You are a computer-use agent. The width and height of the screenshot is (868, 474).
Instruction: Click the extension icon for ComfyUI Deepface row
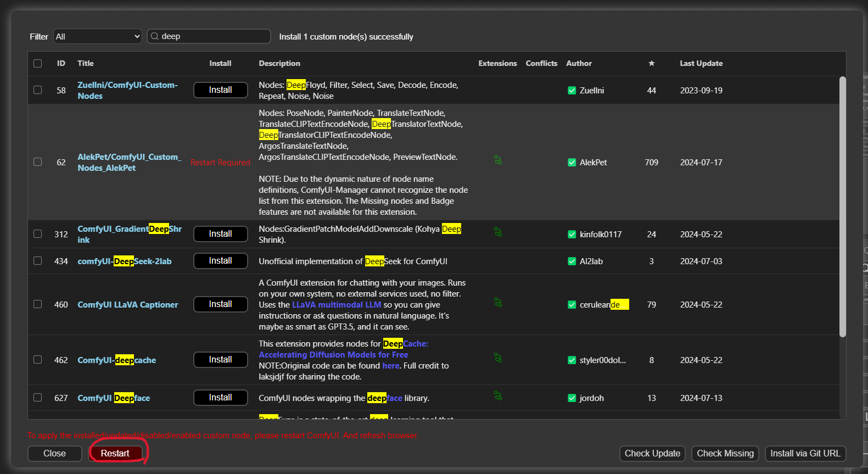(x=498, y=396)
